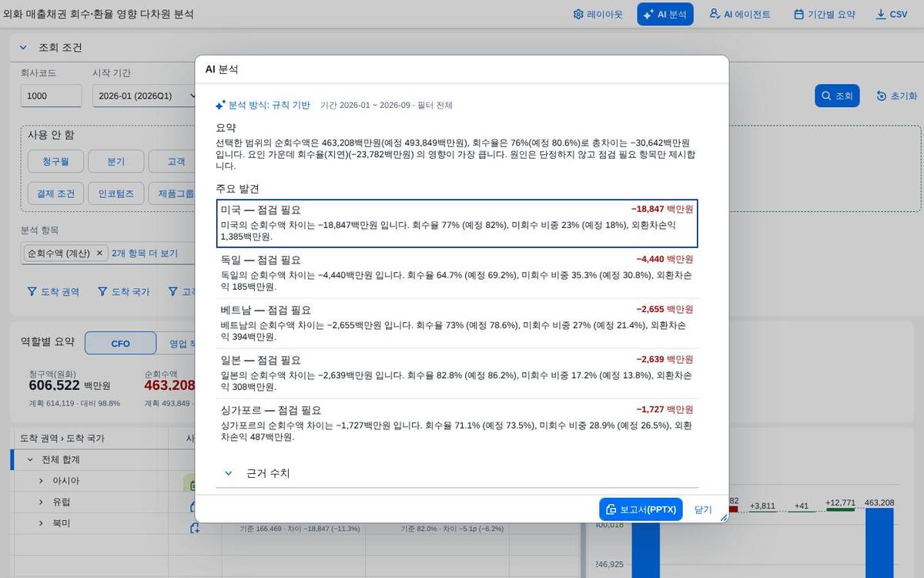Select the 베트남 — 점검 필요 finding

pyautogui.click(x=457, y=323)
